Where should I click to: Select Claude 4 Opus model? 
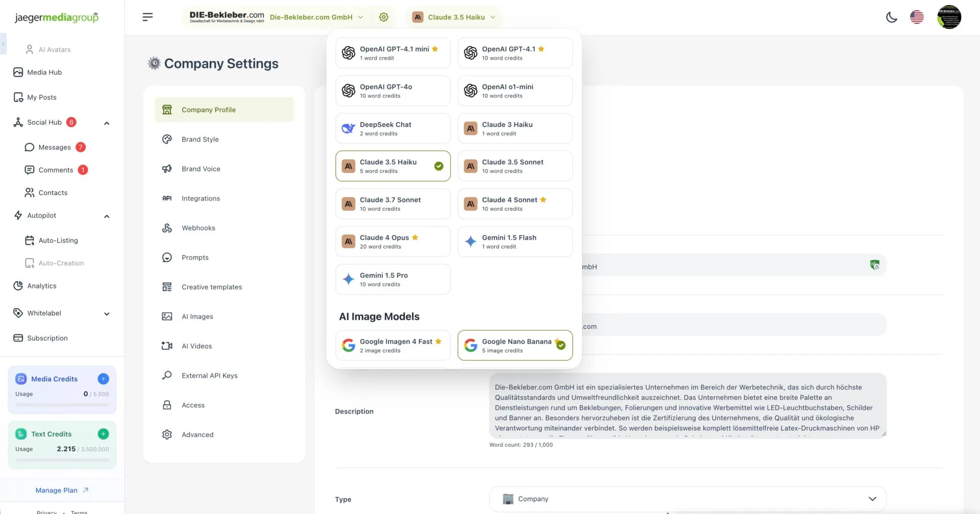tap(393, 241)
